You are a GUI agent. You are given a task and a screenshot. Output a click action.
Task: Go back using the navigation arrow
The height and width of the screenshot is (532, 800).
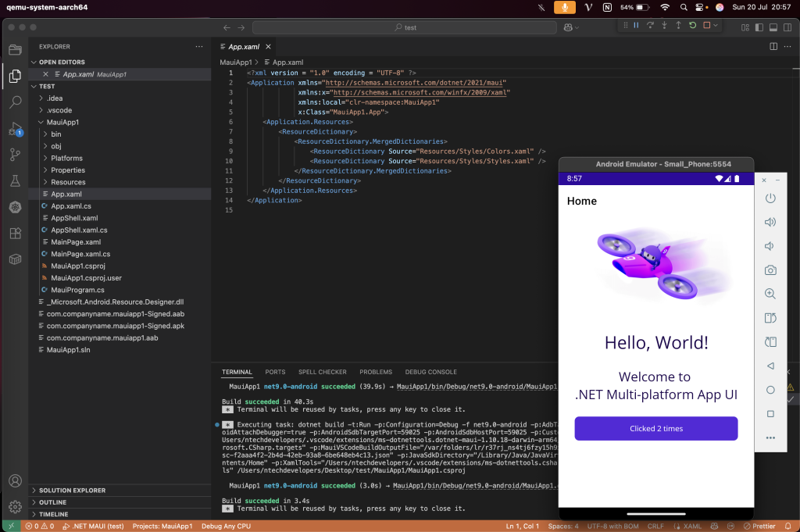[227, 27]
